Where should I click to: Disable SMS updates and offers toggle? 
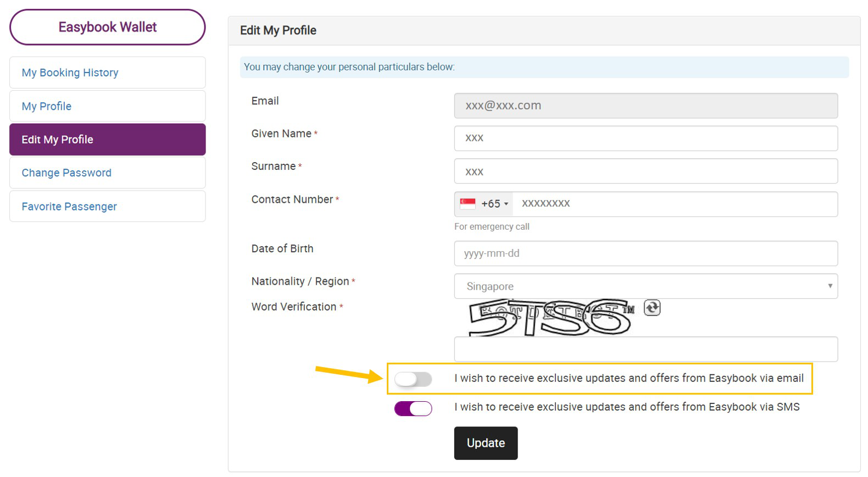click(x=413, y=408)
